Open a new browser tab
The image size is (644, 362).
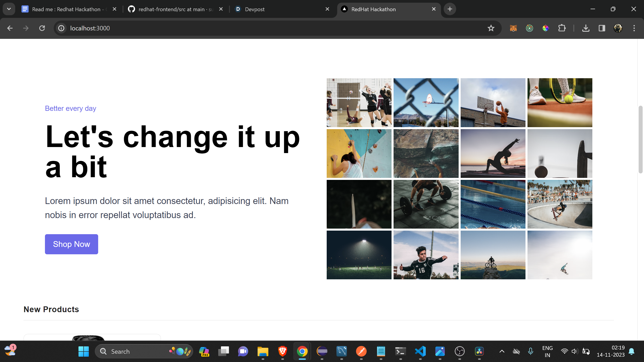click(450, 9)
